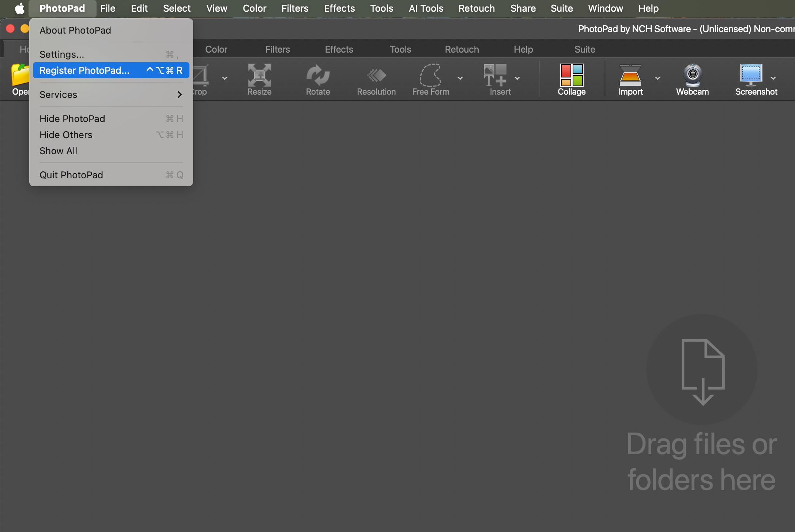The height and width of the screenshot is (532, 795).
Task: Select the Free Form selection tool
Action: click(x=430, y=76)
